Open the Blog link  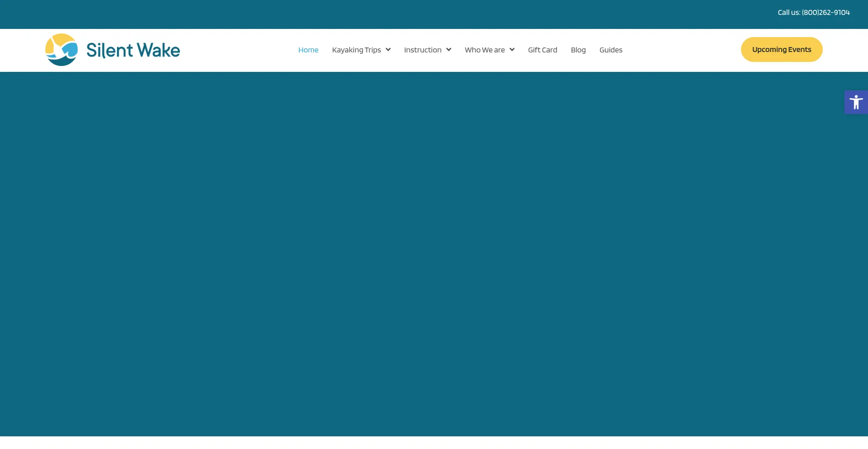[578, 50]
